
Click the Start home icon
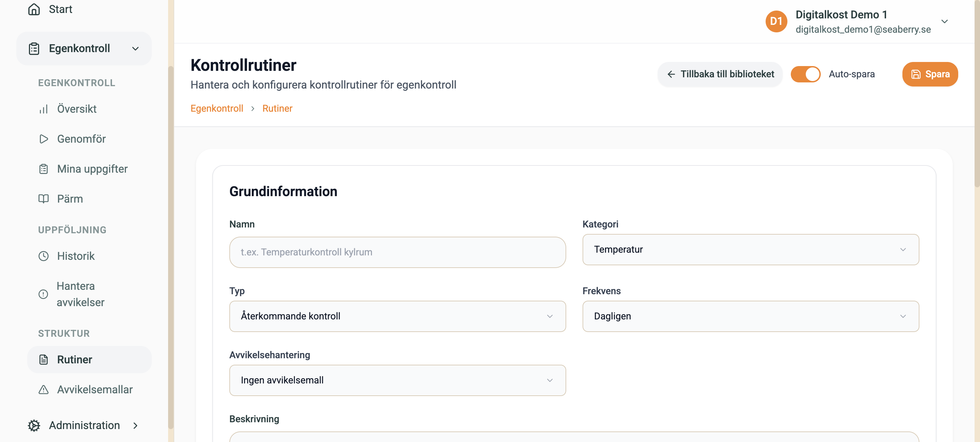pyautogui.click(x=34, y=9)
